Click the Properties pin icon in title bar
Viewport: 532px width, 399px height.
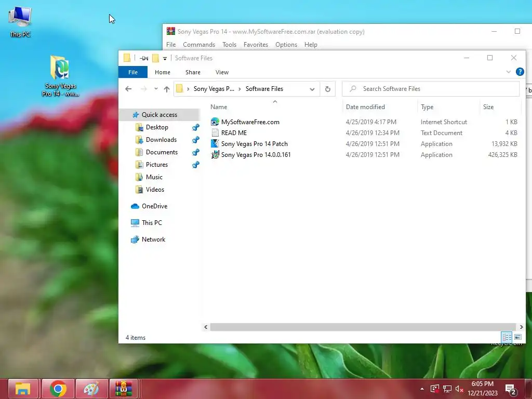coord(144,58)
